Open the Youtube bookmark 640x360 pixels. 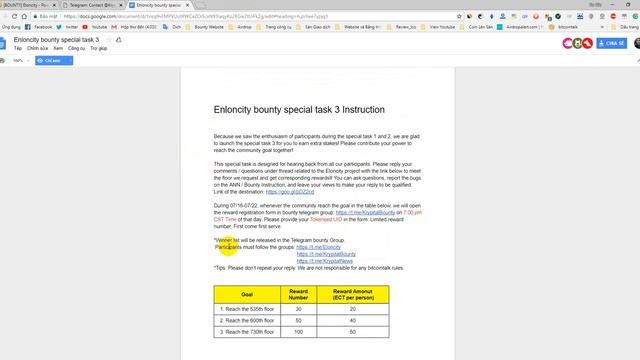pos(95,27)
